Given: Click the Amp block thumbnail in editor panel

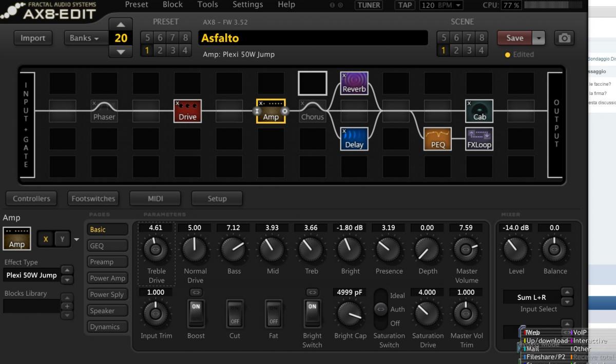Looking at the screenshot, I should point(16,239).
